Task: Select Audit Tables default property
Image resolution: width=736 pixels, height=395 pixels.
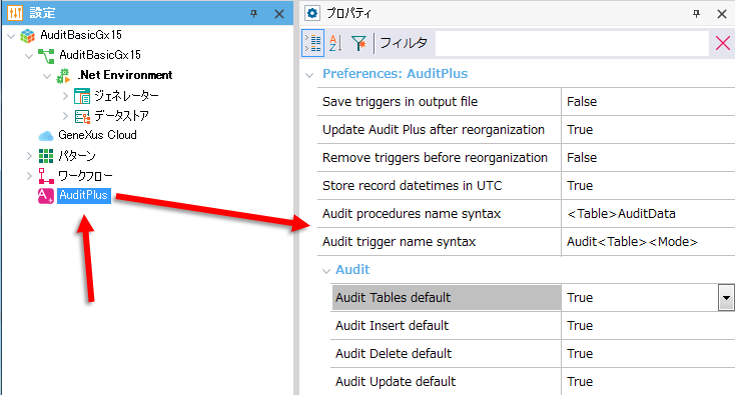Action: (x=446, y=297)
